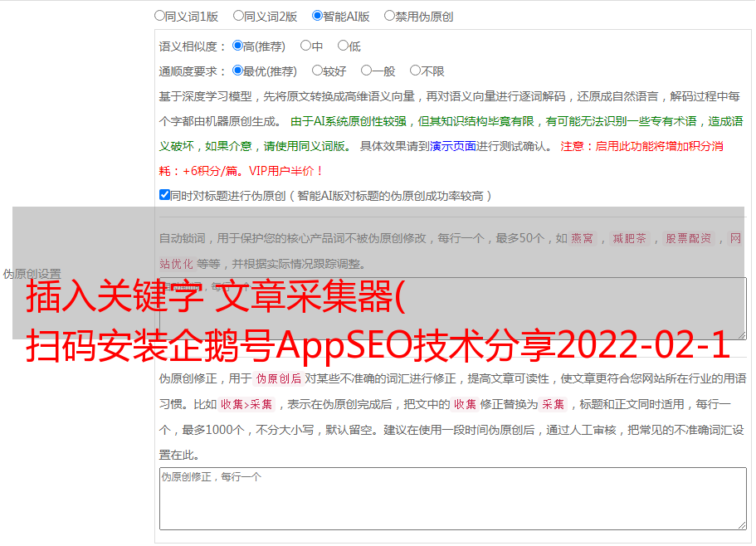
Task: Select the 同义词1版 radio option
Action: pos(159,16)
